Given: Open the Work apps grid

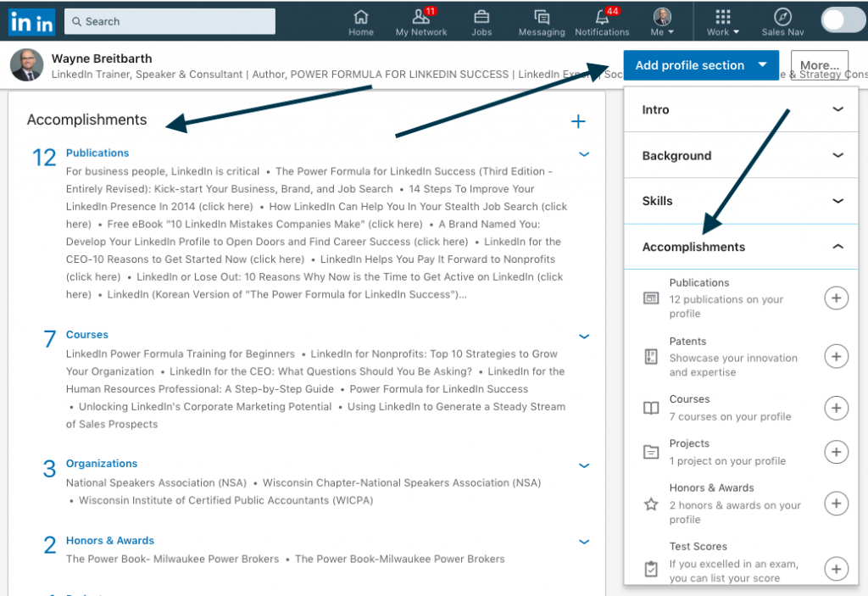Looking at the screenshot, I should pos(722,23).
